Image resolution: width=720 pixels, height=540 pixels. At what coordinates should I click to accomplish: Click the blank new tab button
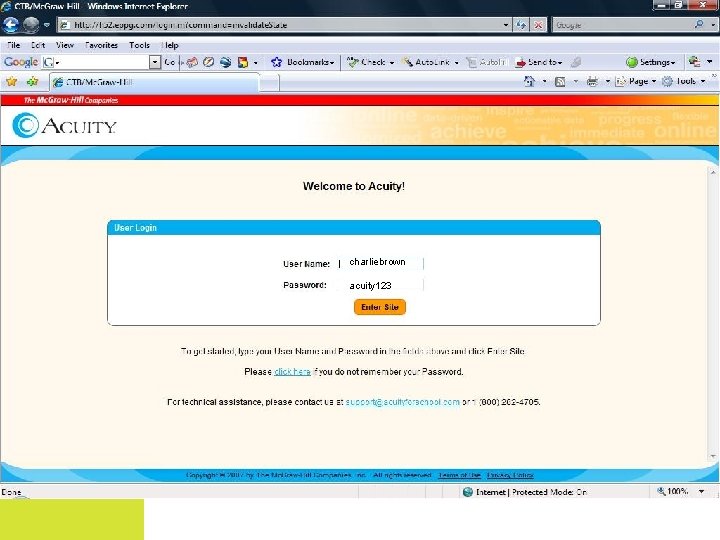point(270,83)
